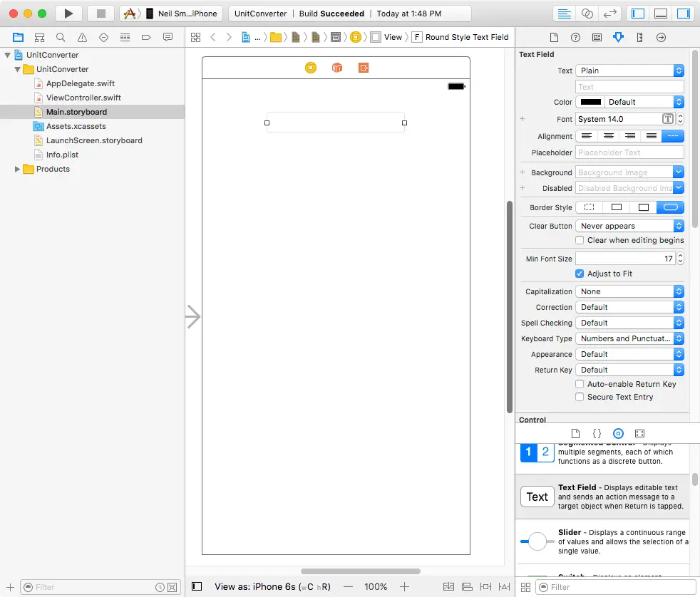Collapse the UnitConverter project group
Screen dimensions: 700x597
(x=7, y=54)
